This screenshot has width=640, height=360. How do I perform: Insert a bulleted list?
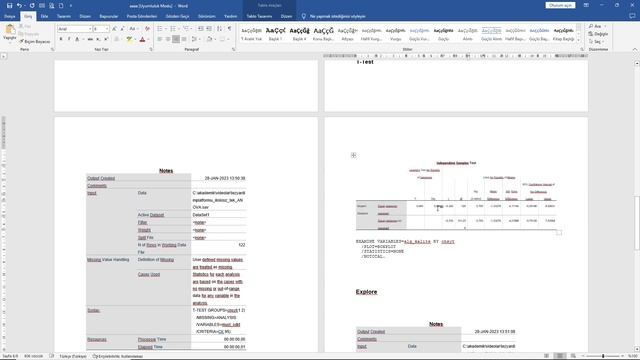(161, 29)
